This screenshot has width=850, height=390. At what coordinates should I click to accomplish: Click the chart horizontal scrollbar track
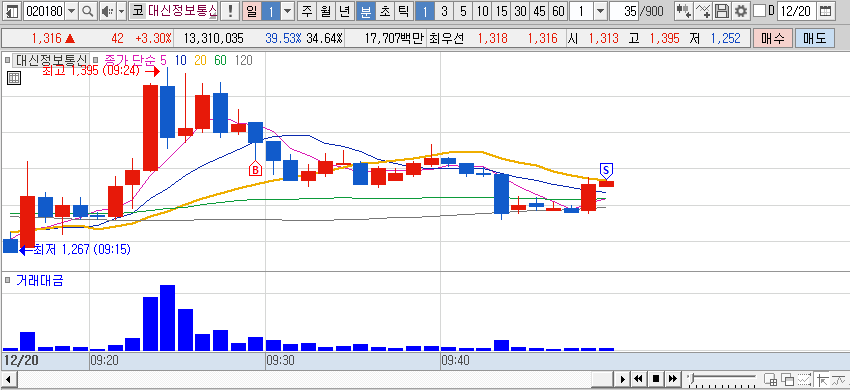tap(304, 379)
